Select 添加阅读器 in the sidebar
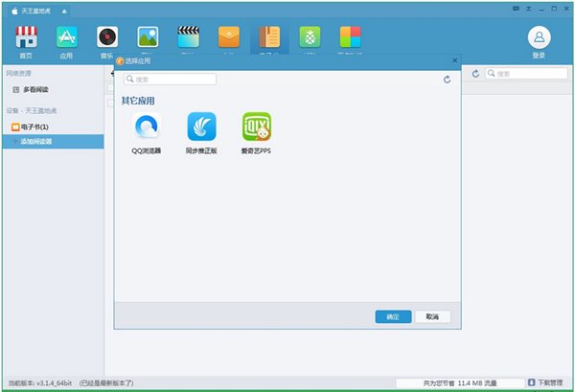 36,142
